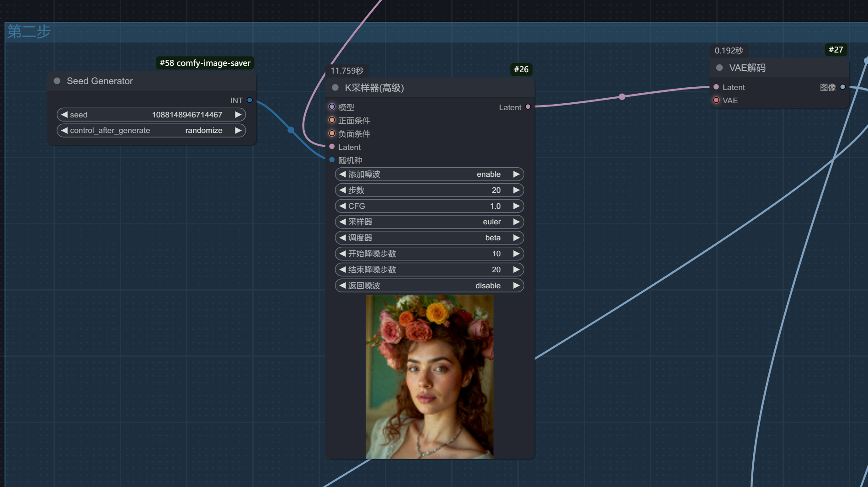Viewport: 868px width, 487px height.
Task: Open the 采样器 euler dropdown
Action: [x=429, y=222]
